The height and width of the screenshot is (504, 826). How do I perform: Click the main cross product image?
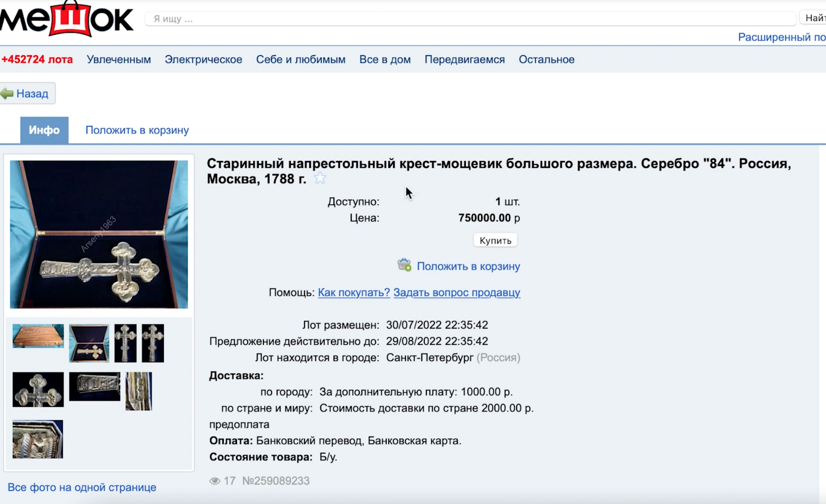click(99, 234)
